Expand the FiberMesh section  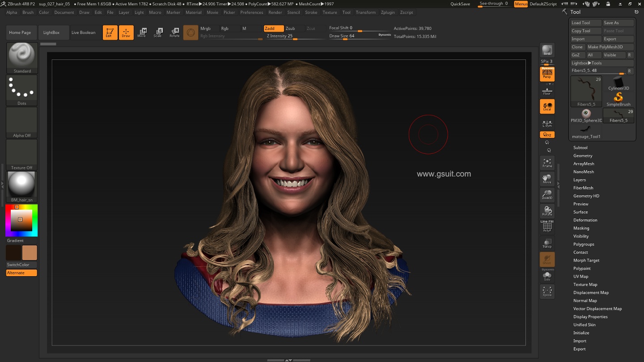tap(583, 188)
